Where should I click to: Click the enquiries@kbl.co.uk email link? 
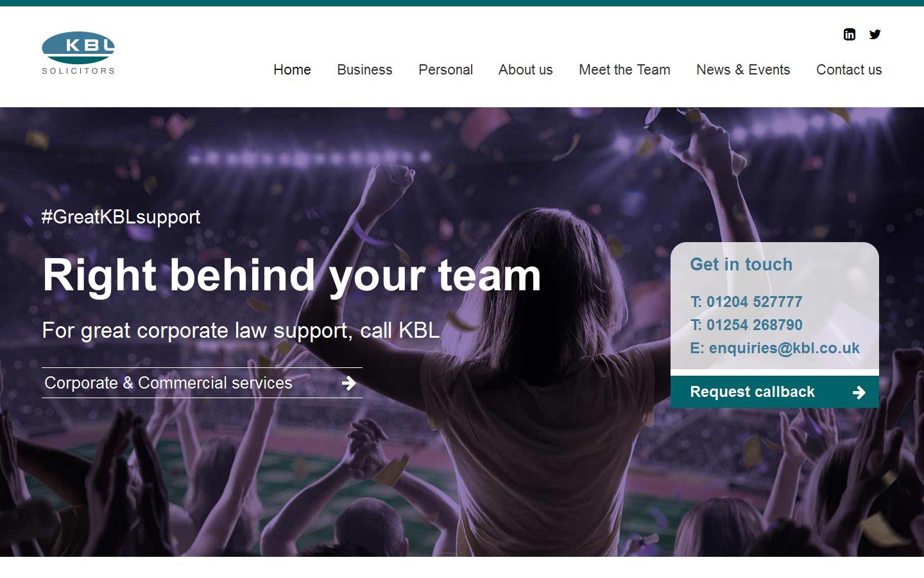click(x=783, y=348)
